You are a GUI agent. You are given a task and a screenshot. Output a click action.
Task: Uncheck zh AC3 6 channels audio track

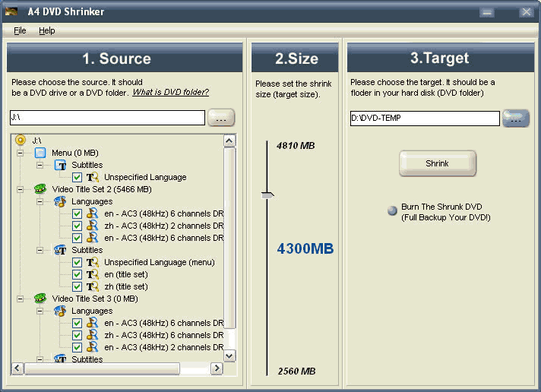pos(77,336)
